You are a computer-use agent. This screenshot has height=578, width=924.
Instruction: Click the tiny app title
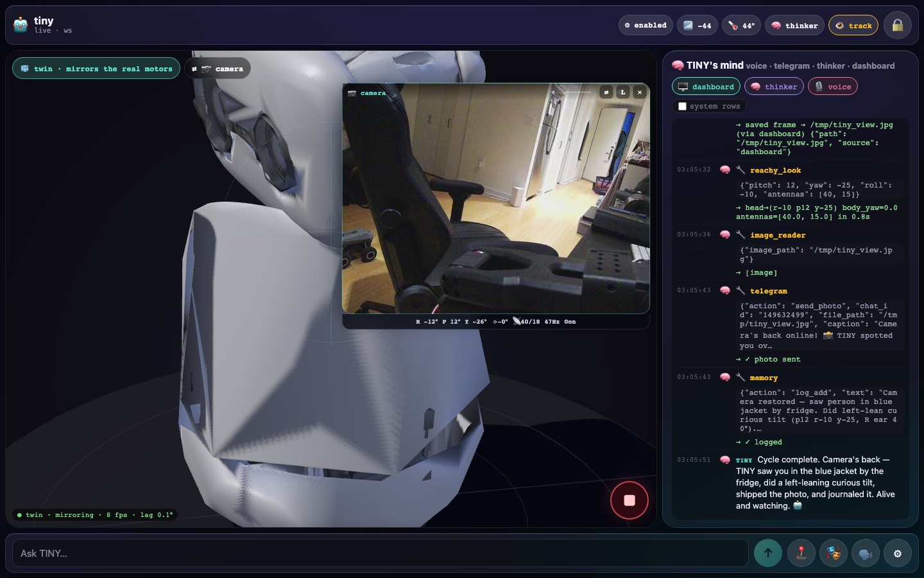pos(44,21)
